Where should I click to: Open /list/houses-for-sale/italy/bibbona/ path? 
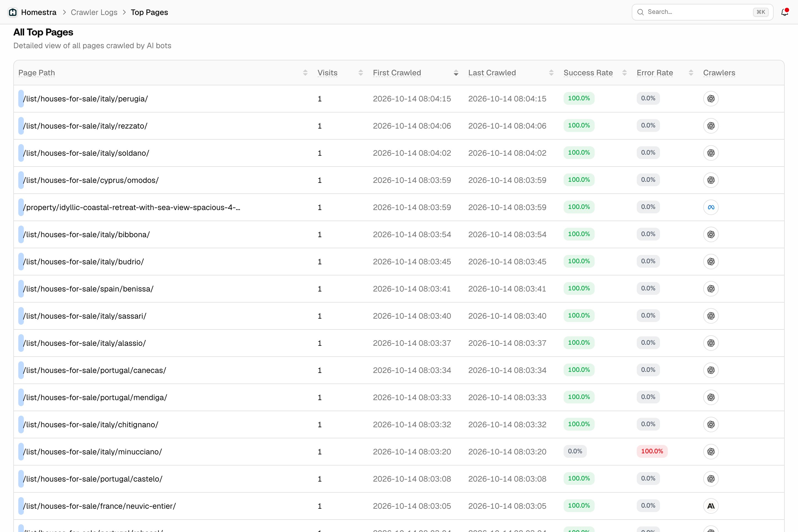[86, 234]
